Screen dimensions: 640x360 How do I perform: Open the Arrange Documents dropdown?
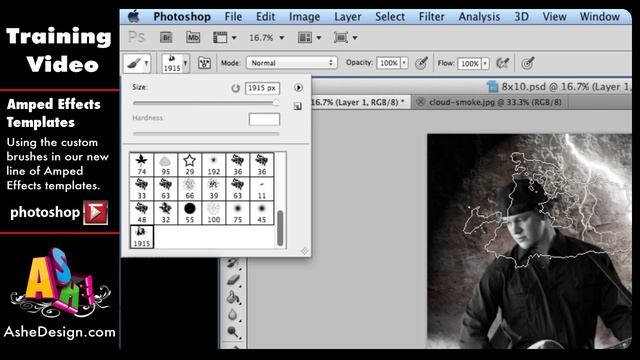pyautogui.click(x=309, y=38)
